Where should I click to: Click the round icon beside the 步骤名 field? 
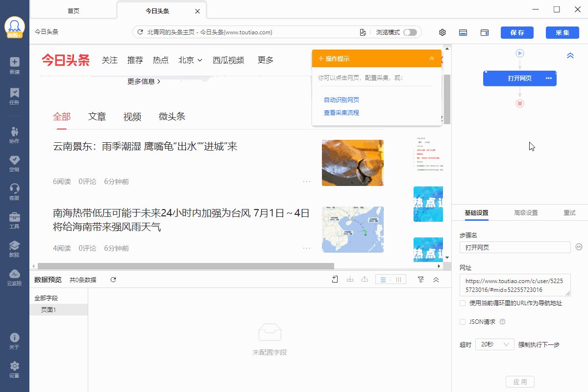[x=579, y=247]
